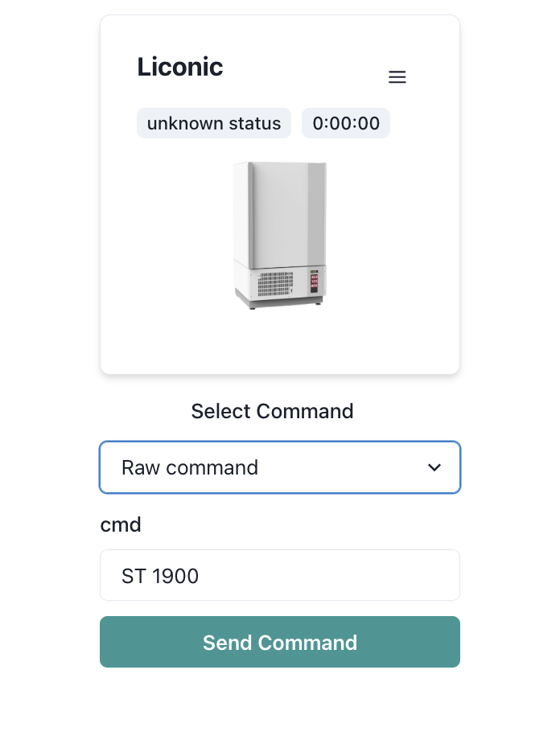Click the 0:00:00 timer badge

tap(346, 123)
